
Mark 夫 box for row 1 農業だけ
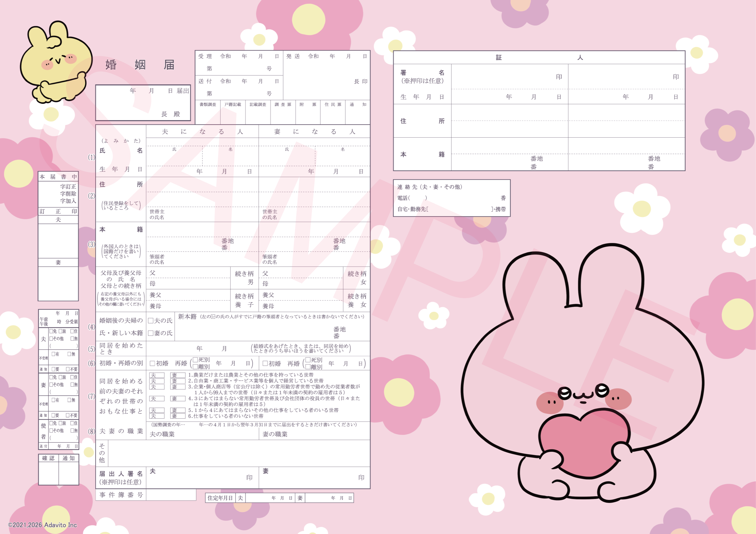pyautogui.click(x=157, y=375)
